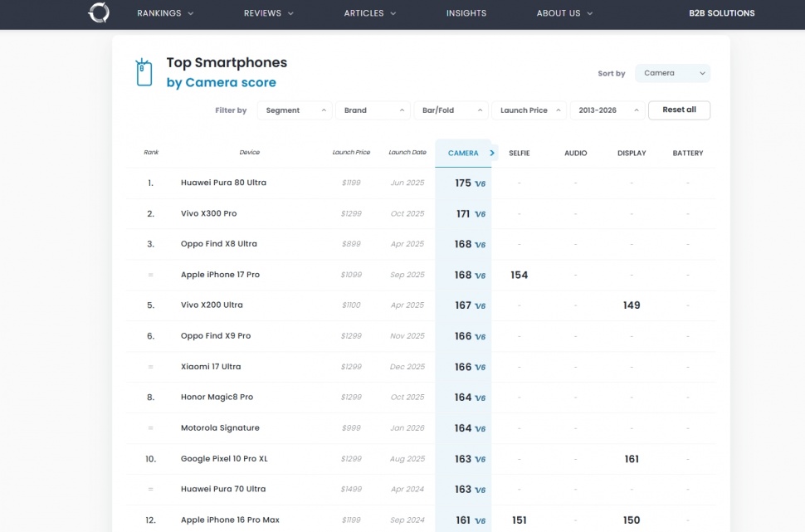The image size is (805, 532).
Task: Open B2B Solutions link
Action: [721, 13]
